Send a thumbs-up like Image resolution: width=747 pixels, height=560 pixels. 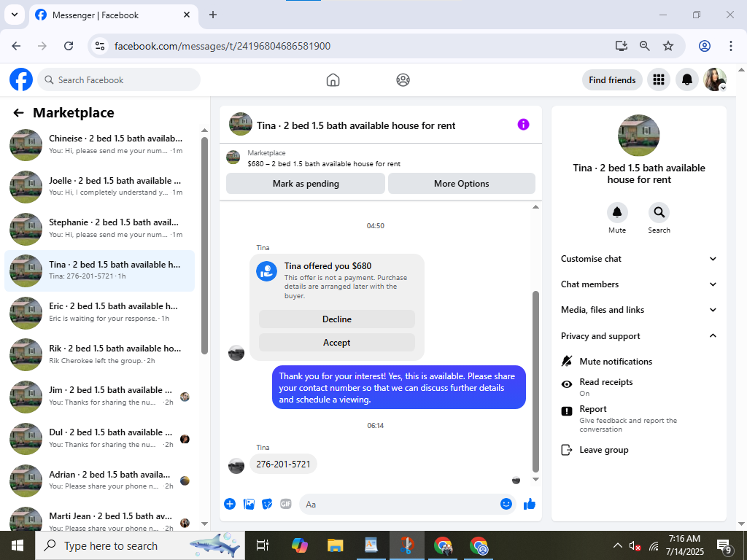[x=530, y=505]
